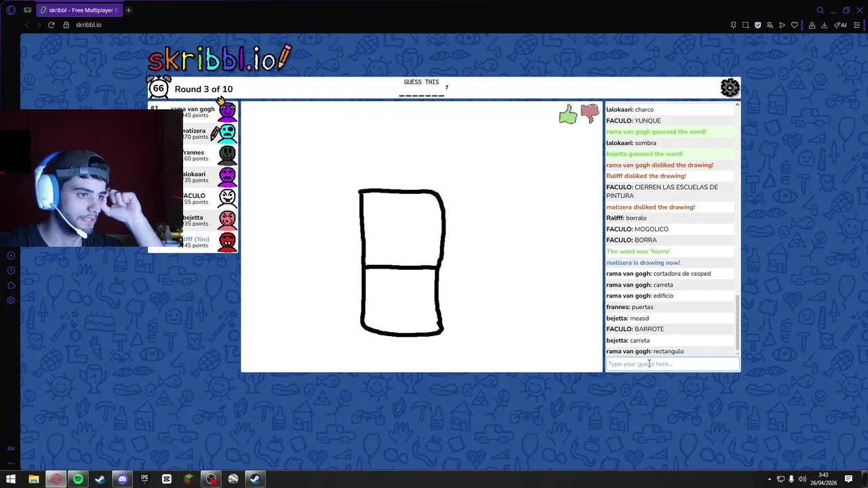Image resolution: width=868 pixels, height=488 pixels.
Task: Open the Aria AI toolbar button
Action: [x=840, y=25]
